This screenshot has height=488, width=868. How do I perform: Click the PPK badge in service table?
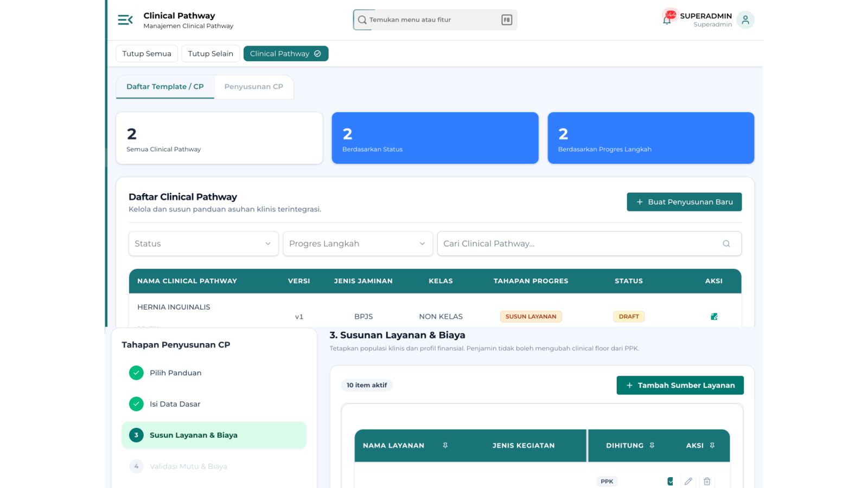[x=607, y=481]
